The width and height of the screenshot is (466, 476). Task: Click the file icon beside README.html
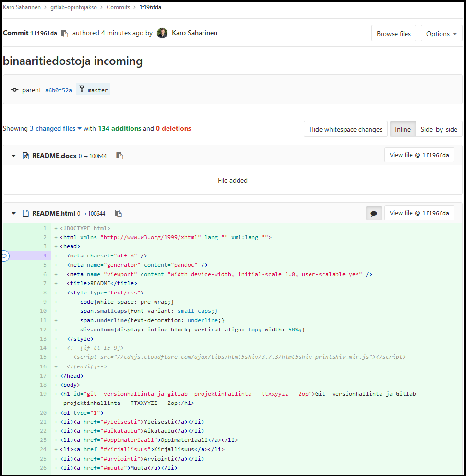coord(26,213)
